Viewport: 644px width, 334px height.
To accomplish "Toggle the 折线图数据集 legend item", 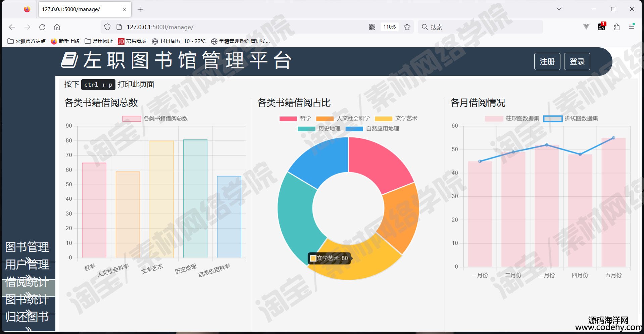I will pos(571,118).
